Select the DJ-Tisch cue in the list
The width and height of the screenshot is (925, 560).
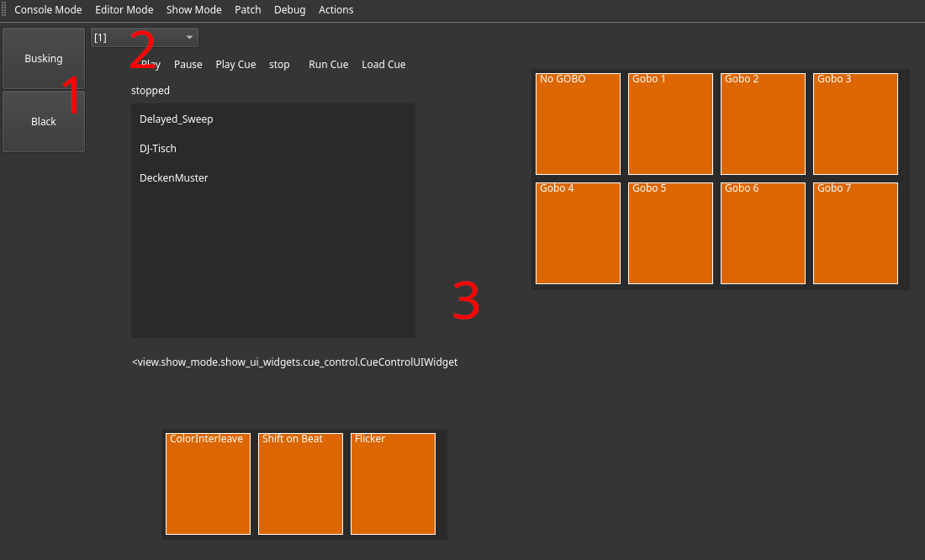[x=158, y=148]
